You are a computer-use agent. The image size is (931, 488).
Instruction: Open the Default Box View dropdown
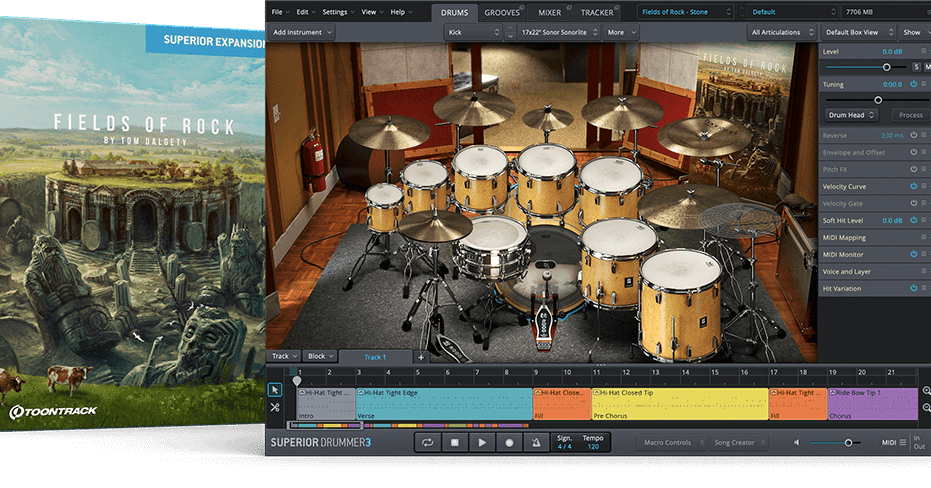859,32
